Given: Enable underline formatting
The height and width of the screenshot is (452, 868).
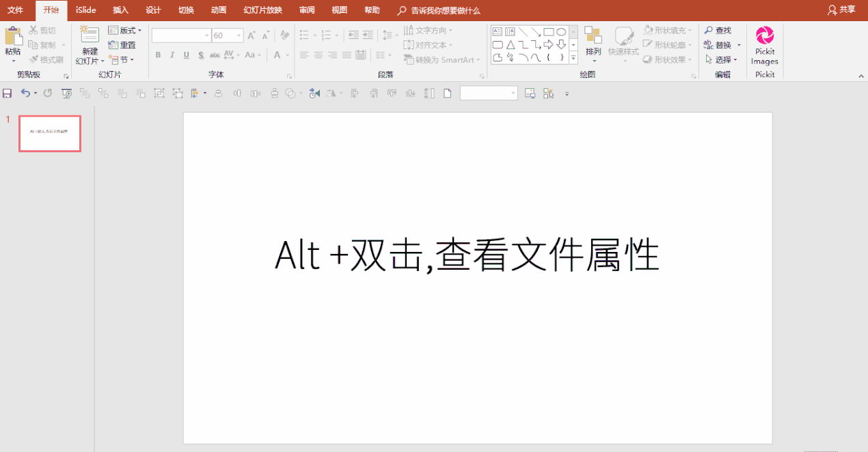Looking at the screenshot, I should (185, 55).
